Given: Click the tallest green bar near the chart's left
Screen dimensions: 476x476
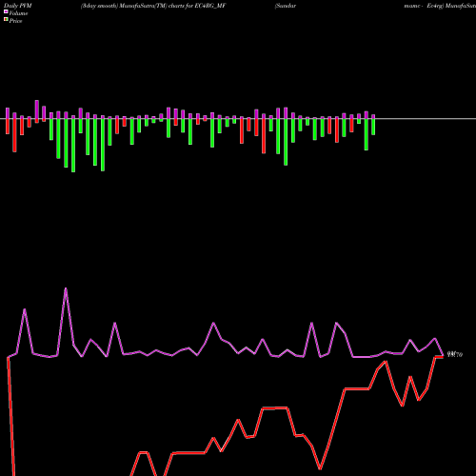Looking at the screenshot, I should (x=73, y=146).
